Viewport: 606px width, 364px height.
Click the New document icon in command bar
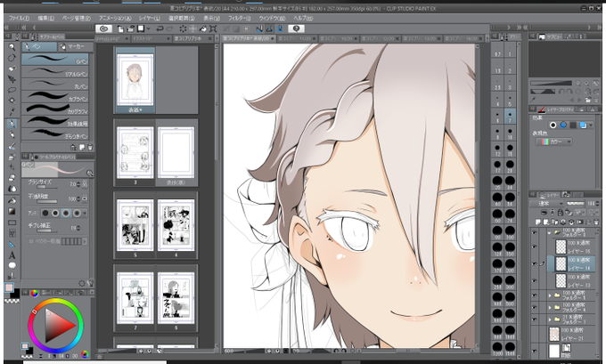120,29
